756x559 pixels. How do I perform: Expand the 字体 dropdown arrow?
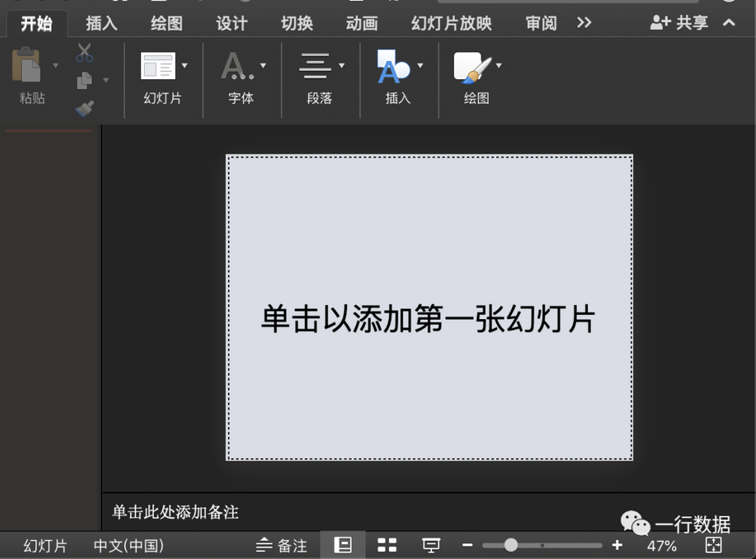(x=263, y=65)
